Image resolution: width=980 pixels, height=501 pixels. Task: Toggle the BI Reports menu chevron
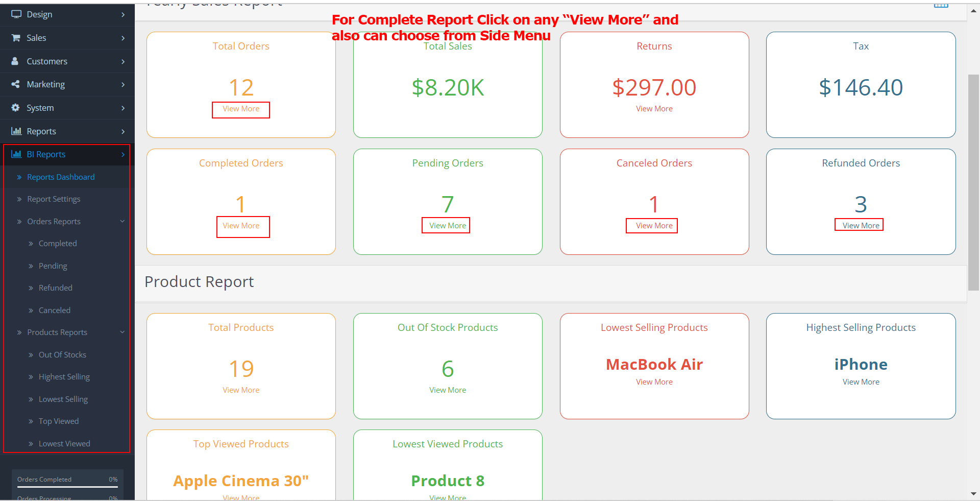(x=123, y=155)
